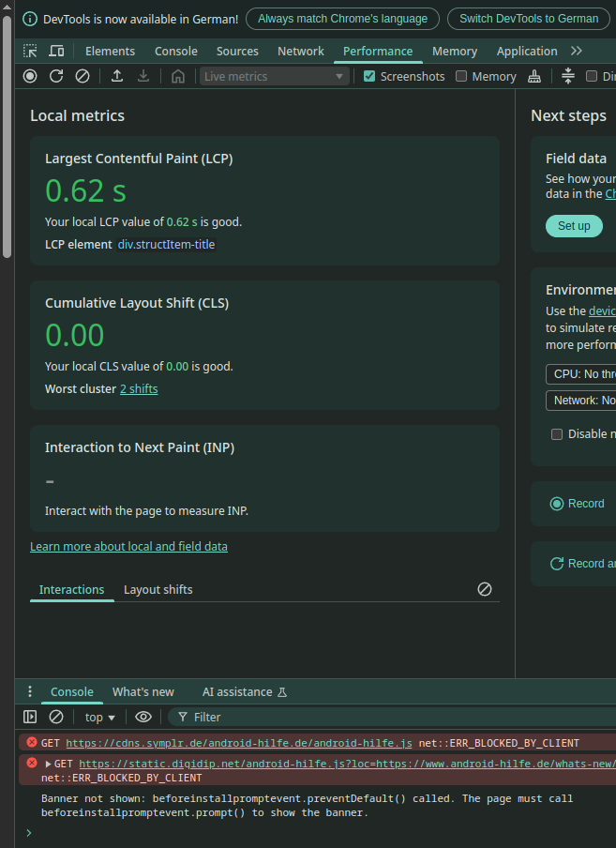The height and width of the screenshot is (848, 616).
Task: Click the collect garbage broom icon
Action: (x=534, y=76)
